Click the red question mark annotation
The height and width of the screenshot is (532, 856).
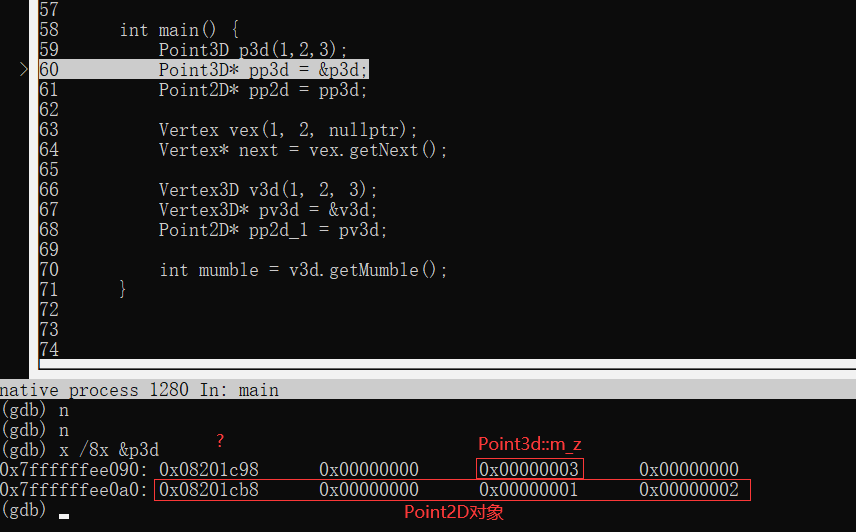[x=220, y=441]
